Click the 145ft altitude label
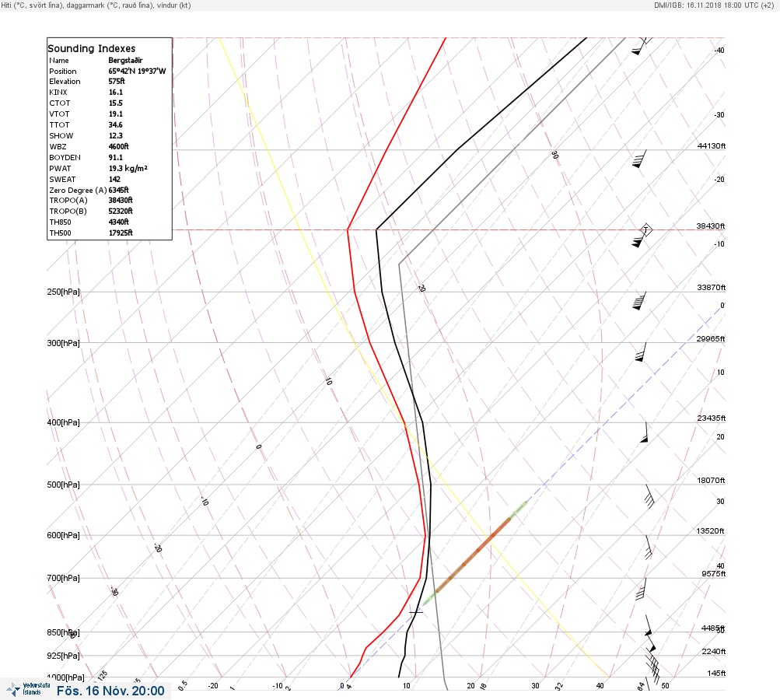The image size is (780, 700). (x=717, y=673)
